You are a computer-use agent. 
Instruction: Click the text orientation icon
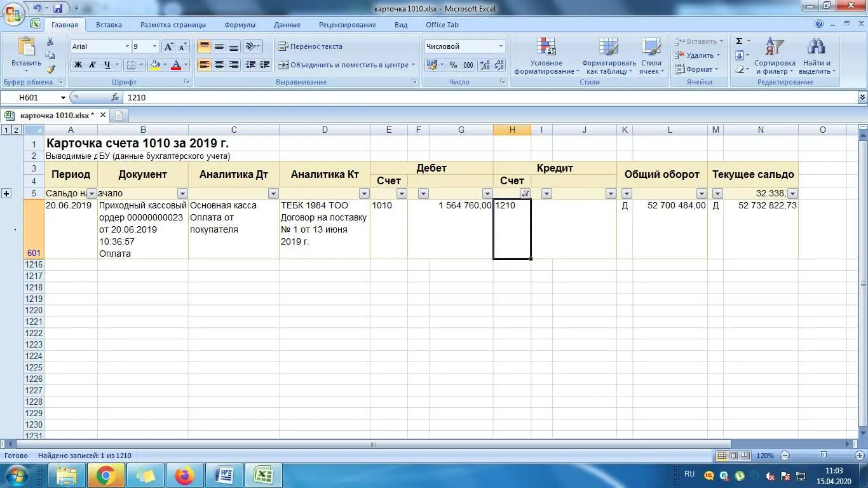tap(250, 46)
